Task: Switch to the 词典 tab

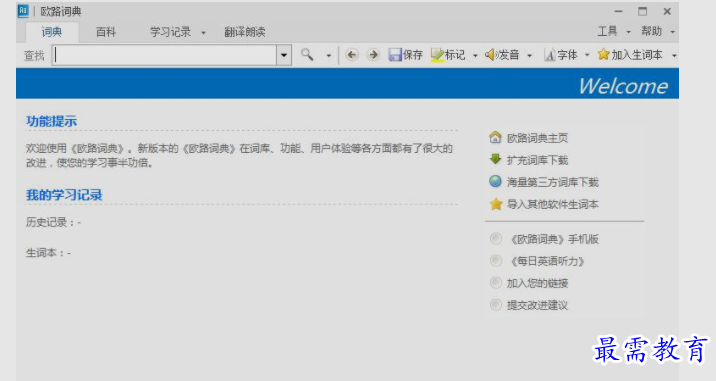Action: tap(52, 32)
